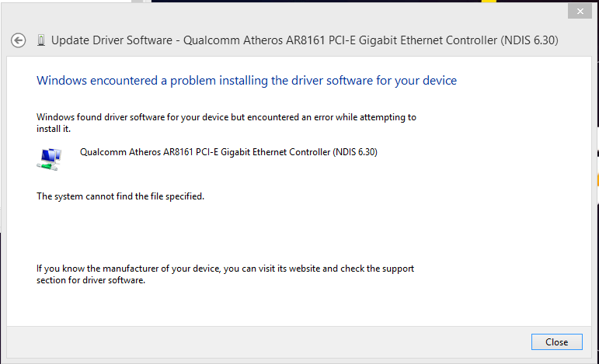
Task: Click the "If you know the manufacturer" hint line
Action: (225, 269)
